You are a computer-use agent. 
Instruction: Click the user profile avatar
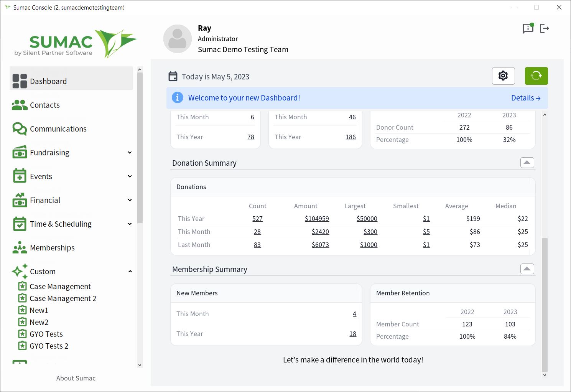(178, 39)
